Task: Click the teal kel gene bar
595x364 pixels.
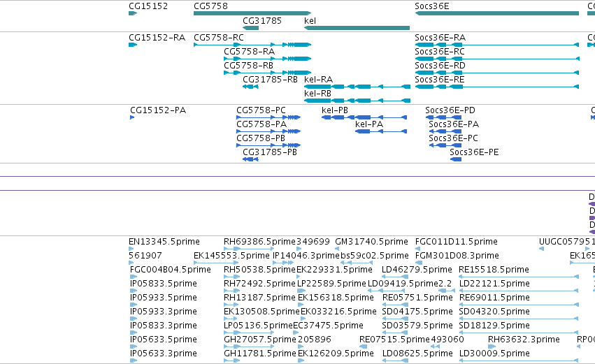Action: pos(357,28)
